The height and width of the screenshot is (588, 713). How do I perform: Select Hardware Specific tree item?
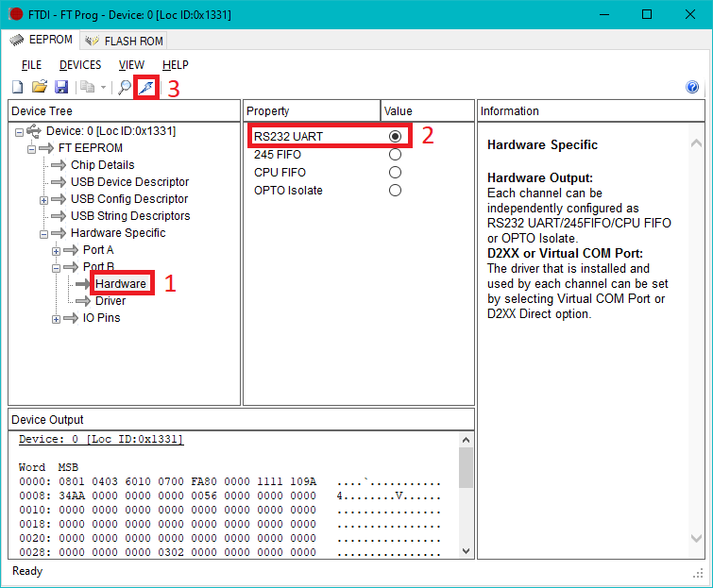[x=118, y=233]
